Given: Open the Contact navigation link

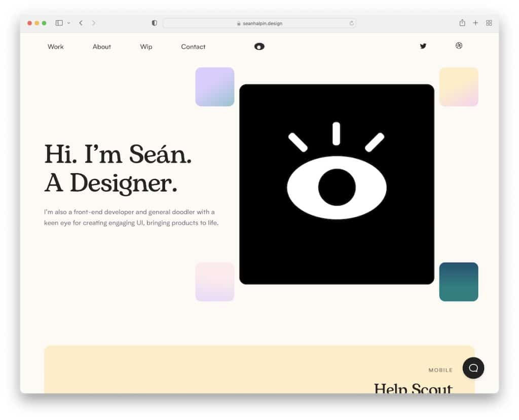Looking at the screenshot, I should click(x=193, y=47).
